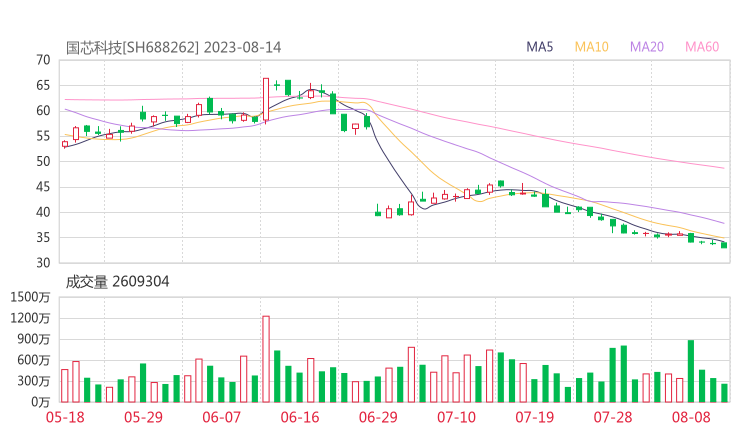Click the 05-18 date axis label
740x440 pixels.
(65, 417)
